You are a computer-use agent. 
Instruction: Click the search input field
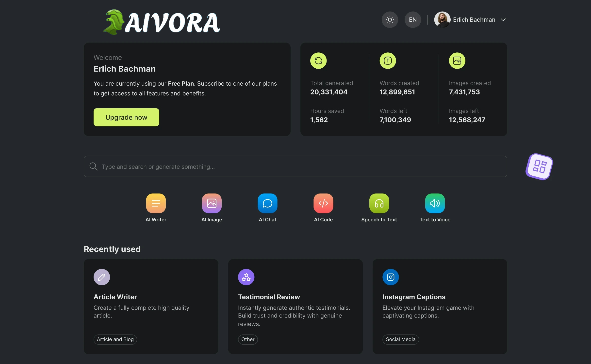point(271,167)
